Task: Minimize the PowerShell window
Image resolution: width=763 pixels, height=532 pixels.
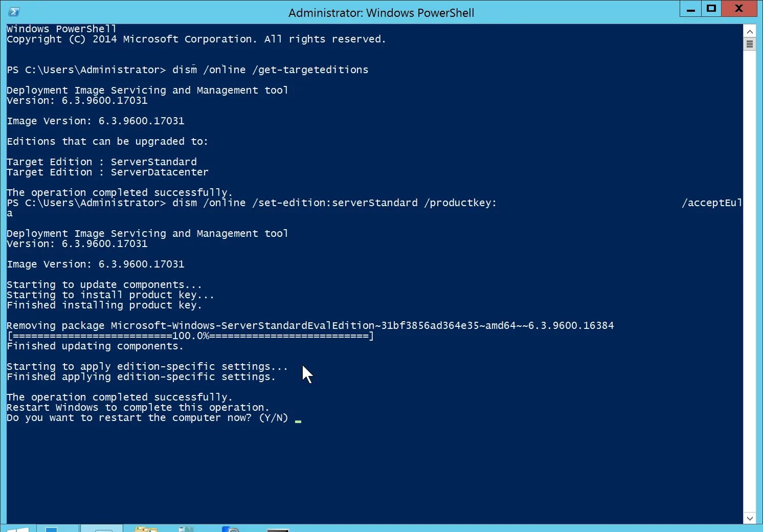Action: tap(690, 9)
